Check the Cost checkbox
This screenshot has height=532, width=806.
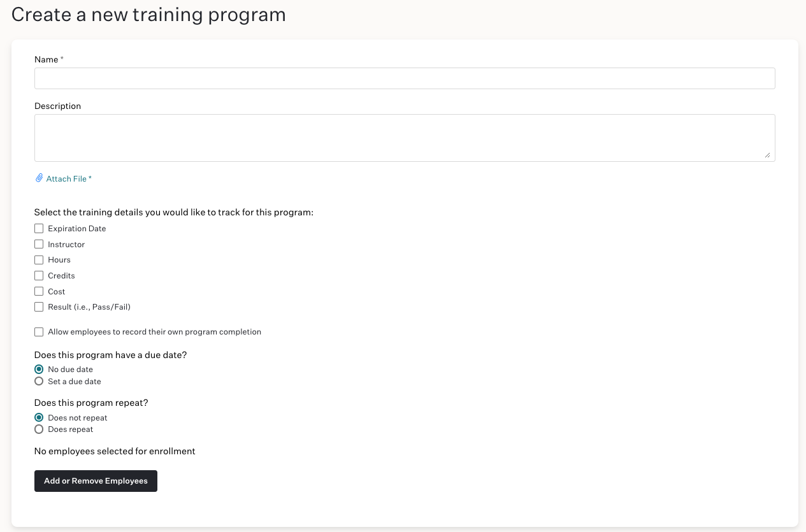click(x=39, y=291)
